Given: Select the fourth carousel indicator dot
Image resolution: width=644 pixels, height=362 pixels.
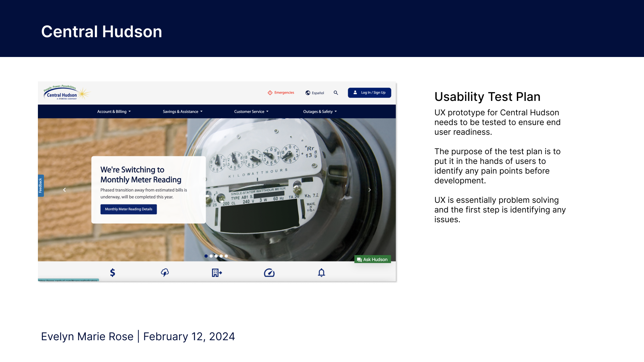Looking at the screenshot, I should pos(221,256).
